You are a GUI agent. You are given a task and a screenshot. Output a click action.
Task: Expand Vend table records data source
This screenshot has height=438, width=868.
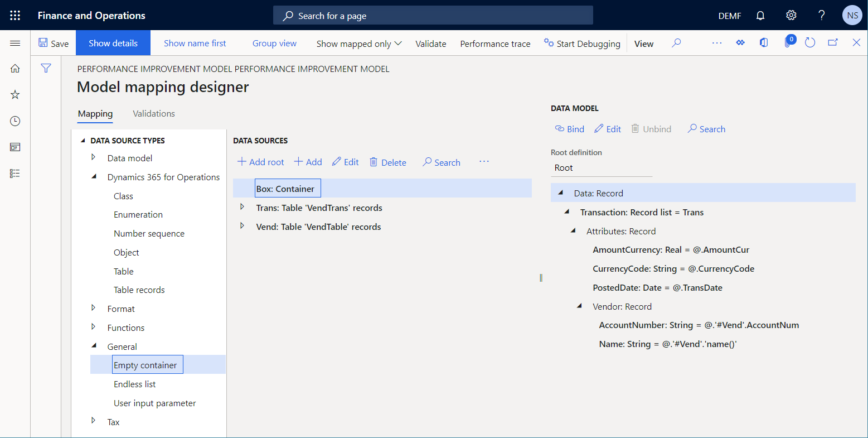tap(243, 227)
